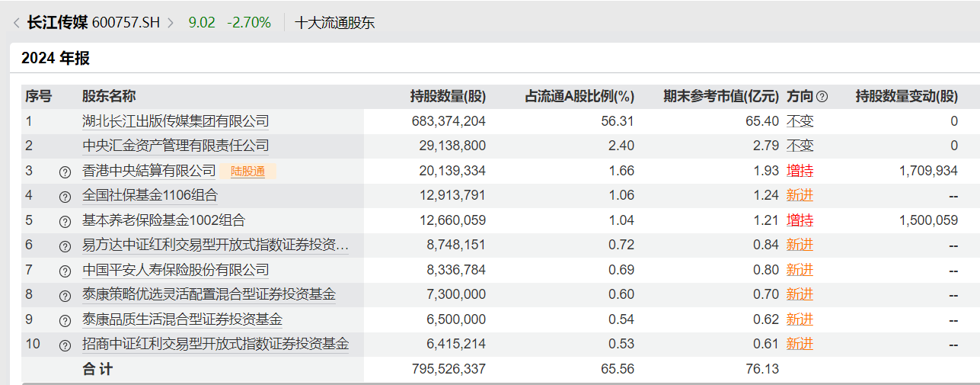Click info icon beside 基本养老保险基金1002组合
The width and height of the screenshot is (980, 385).
pyautogui.click(x=65, y=221)
